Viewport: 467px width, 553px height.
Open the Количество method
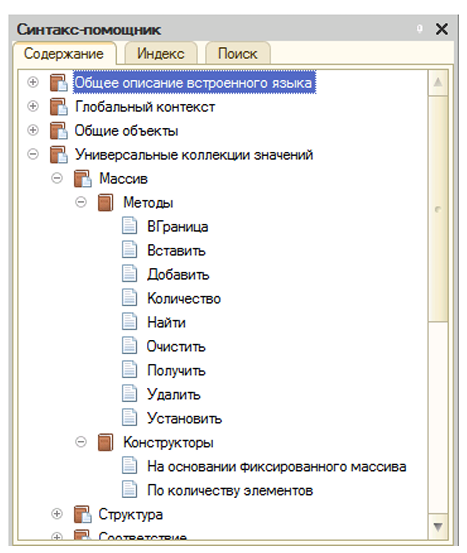click(184, 298)
